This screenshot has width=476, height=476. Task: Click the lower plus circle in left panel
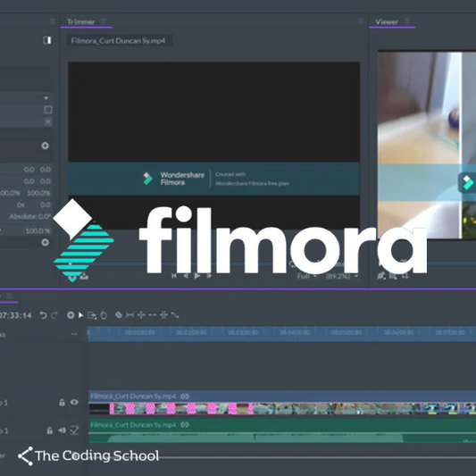point(45,242)
